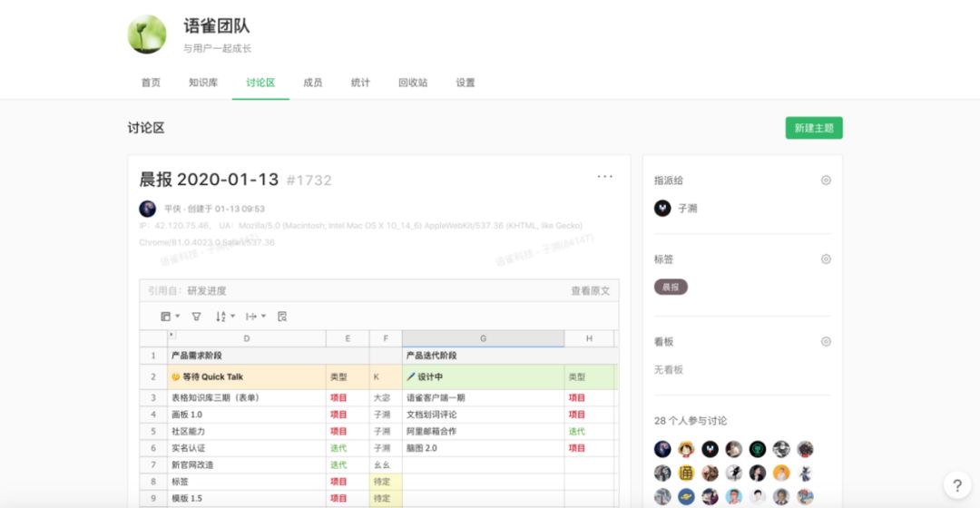Click the smiley emoji in 等待 Quick Talk cell
The width and height of the screenshot is (980, 508).
click(x=176, y=376)
